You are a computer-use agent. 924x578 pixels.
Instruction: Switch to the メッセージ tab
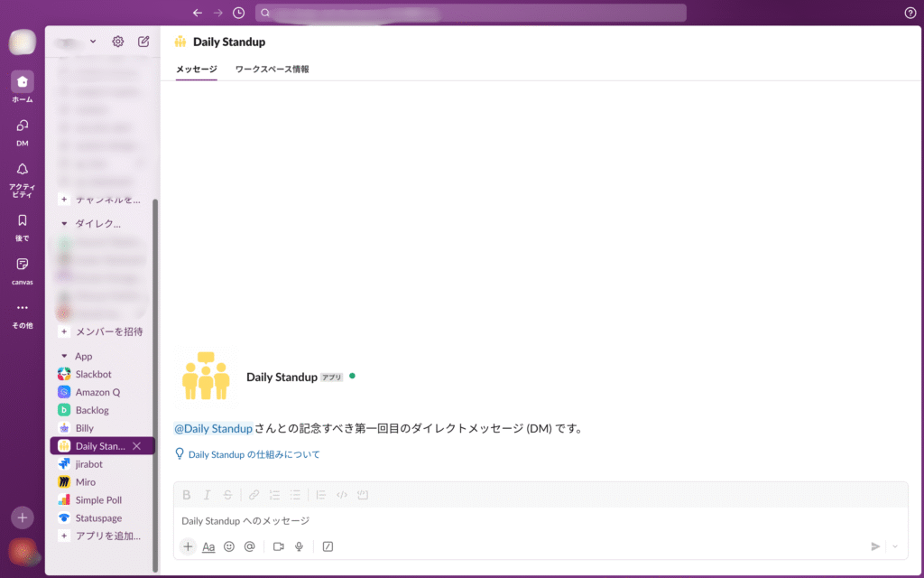pyautogui.click(x=197, y=69)
